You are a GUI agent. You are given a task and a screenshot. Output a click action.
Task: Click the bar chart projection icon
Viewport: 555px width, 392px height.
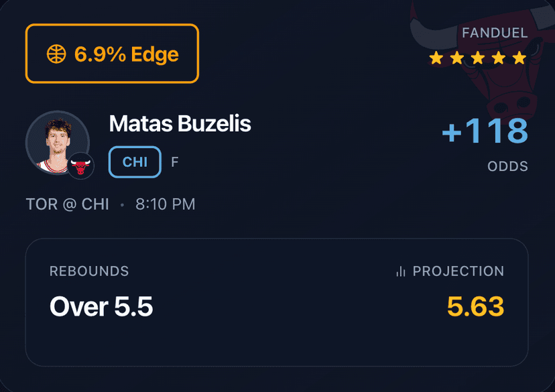(401, 271)
